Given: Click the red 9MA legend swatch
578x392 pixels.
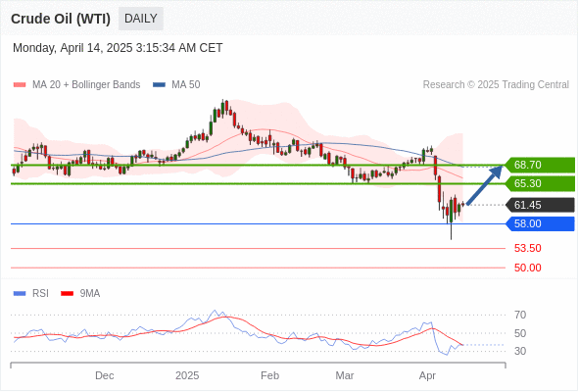Looking at the screenshot, I should click(67, 294).
